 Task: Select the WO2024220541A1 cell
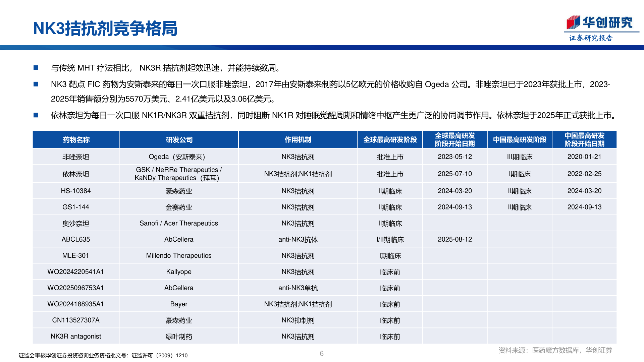[x=76, y=271]
